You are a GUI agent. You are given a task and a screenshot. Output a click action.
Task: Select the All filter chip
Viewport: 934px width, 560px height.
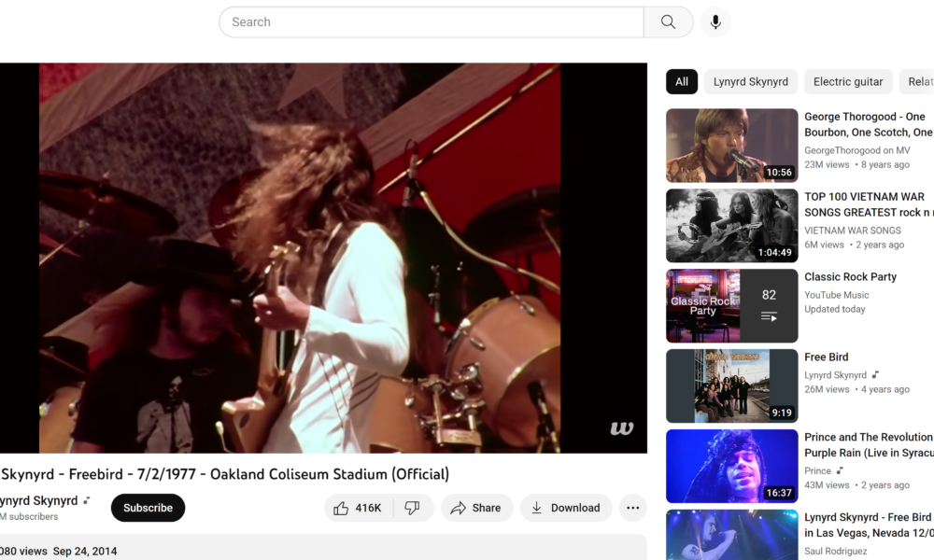pos(682,81)
